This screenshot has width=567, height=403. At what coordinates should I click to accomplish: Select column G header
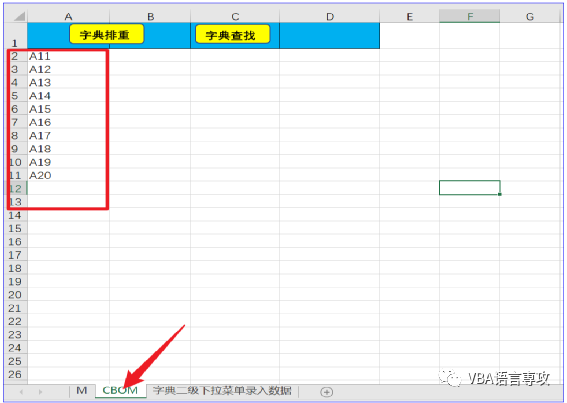pos(530,16)
